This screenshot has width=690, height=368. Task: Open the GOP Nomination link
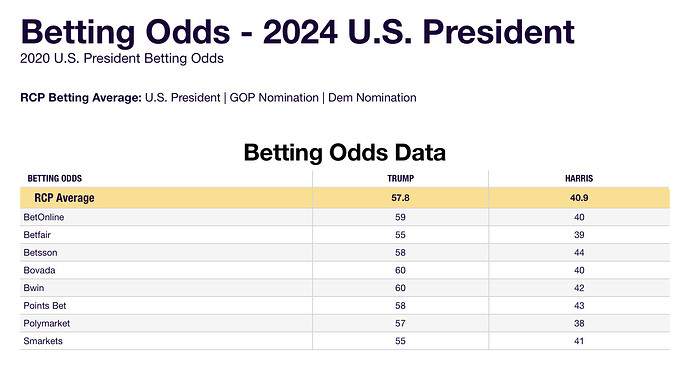[x=274, y=98]
